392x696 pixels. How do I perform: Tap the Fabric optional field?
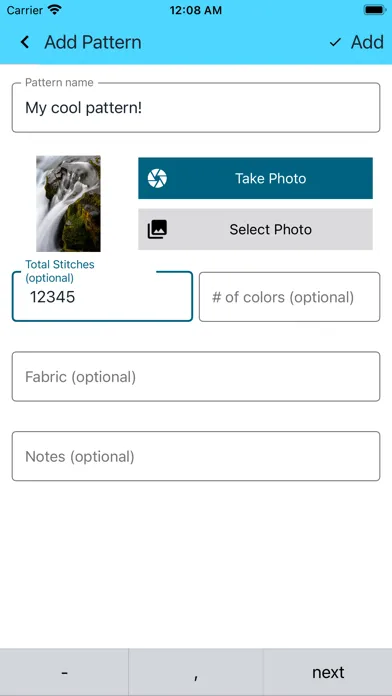pos(196,376)
